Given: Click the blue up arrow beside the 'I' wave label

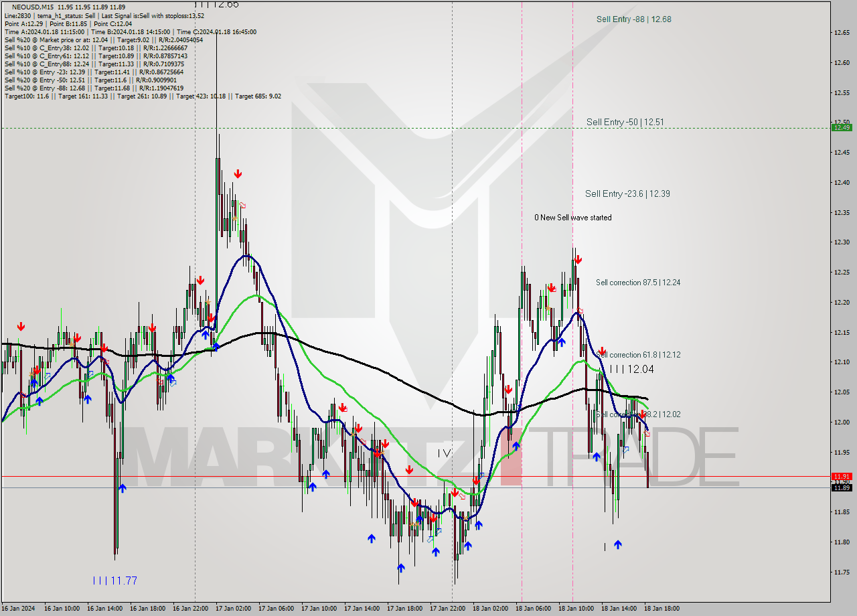Looking at the screenshot, I should pos(617,545).
